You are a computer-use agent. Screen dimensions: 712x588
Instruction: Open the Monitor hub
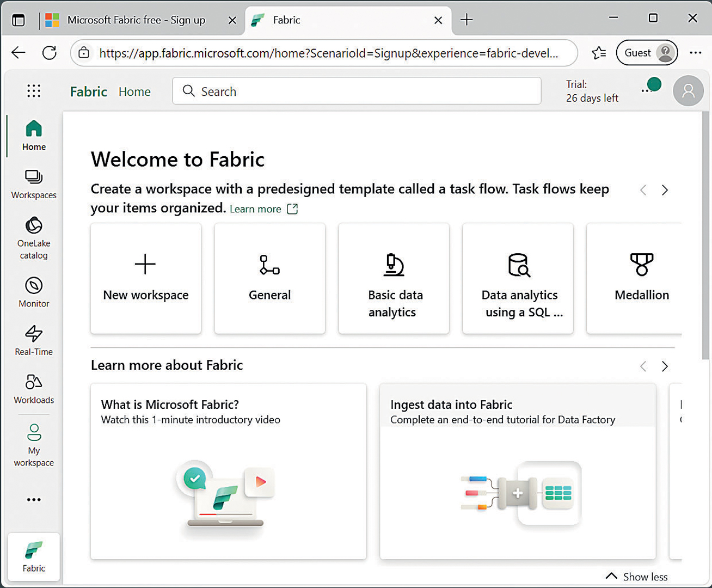pos(34,292)
